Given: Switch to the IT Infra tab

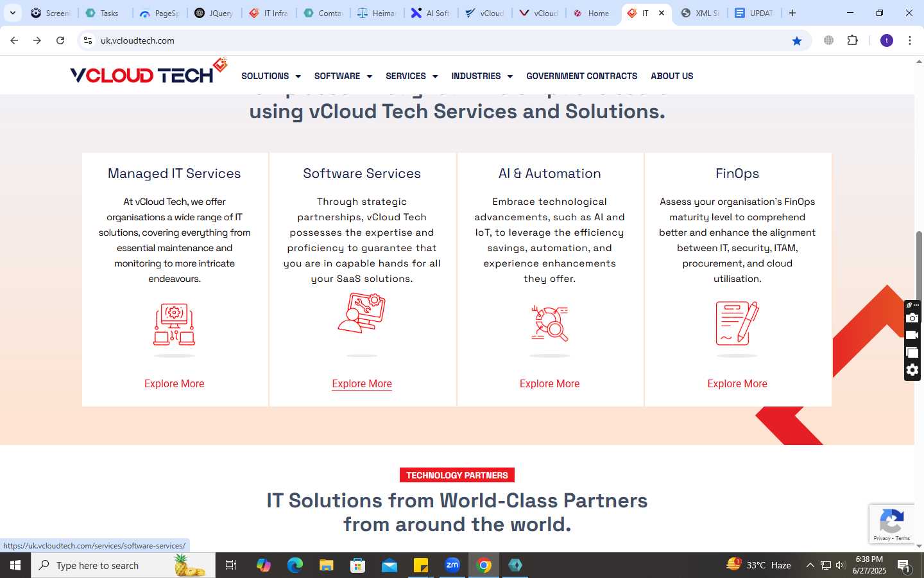Looking at the screenshot, I should (268, 13).
